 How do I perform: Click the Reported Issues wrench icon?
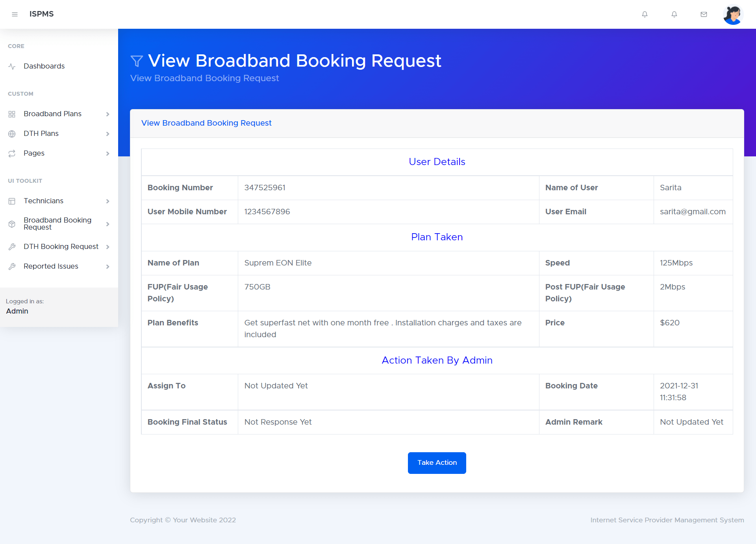click(12, 267)
